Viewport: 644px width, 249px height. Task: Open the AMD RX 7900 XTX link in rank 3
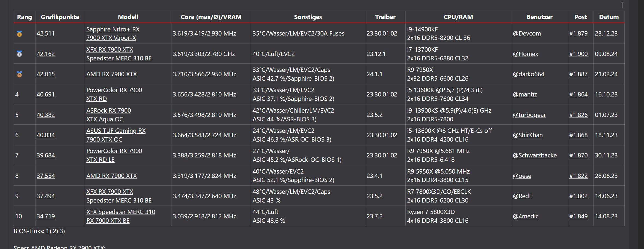[x=111, y=74]
